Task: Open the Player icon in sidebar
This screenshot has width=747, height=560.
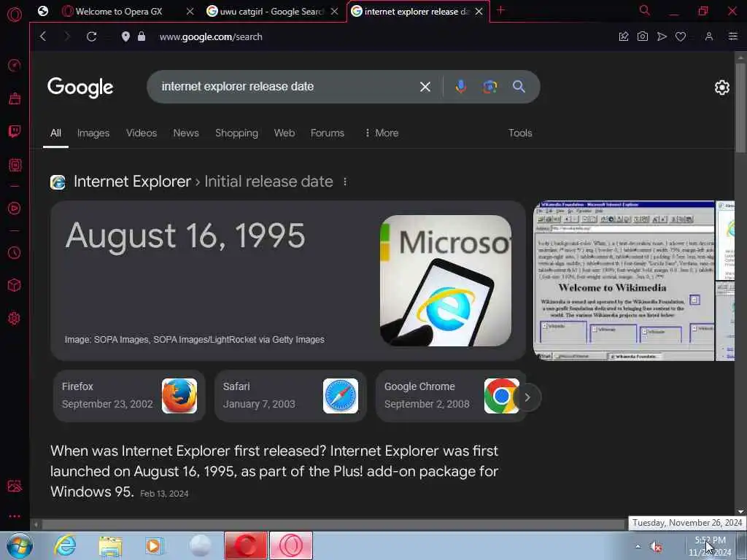Action: (x=15, y=208)
